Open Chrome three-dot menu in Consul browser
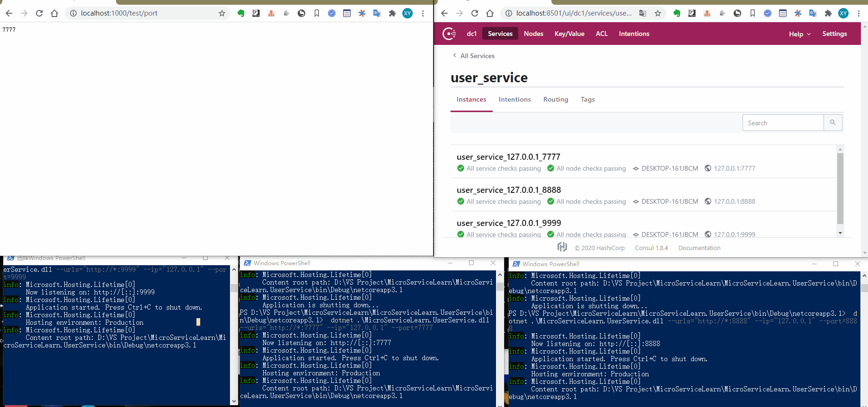Screen dimensions: 868x407 coord(859,13)
